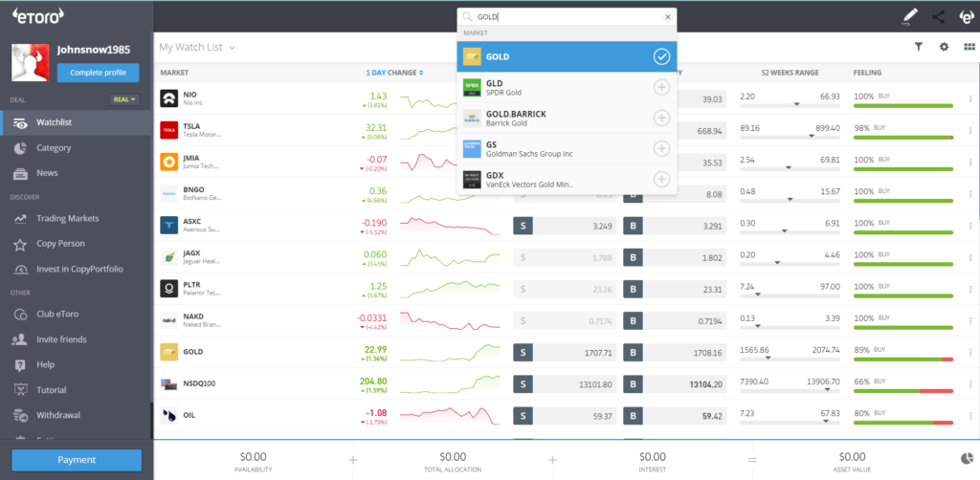The image size is (980, 480).
Task: Open the watchlist filter funnel icon
Action: (x=918, y=47)
